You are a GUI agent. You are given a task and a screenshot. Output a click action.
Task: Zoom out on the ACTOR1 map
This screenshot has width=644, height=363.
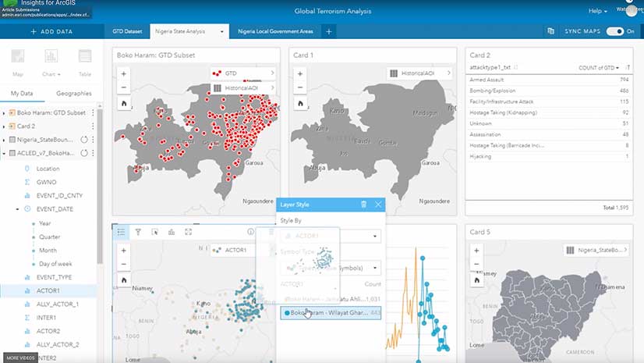pyautogui.click(x=124, y=264)
